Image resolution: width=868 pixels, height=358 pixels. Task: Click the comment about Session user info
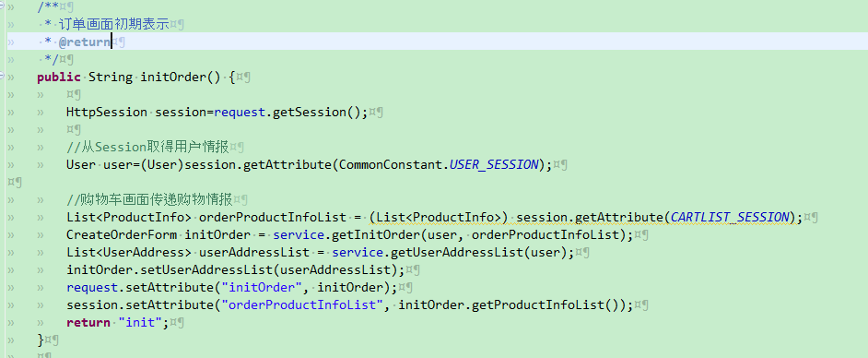tap(147, 147)
